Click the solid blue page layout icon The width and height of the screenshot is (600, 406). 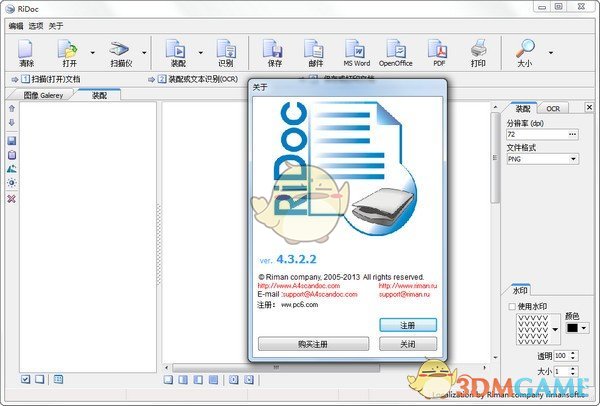tap(213, 380)
